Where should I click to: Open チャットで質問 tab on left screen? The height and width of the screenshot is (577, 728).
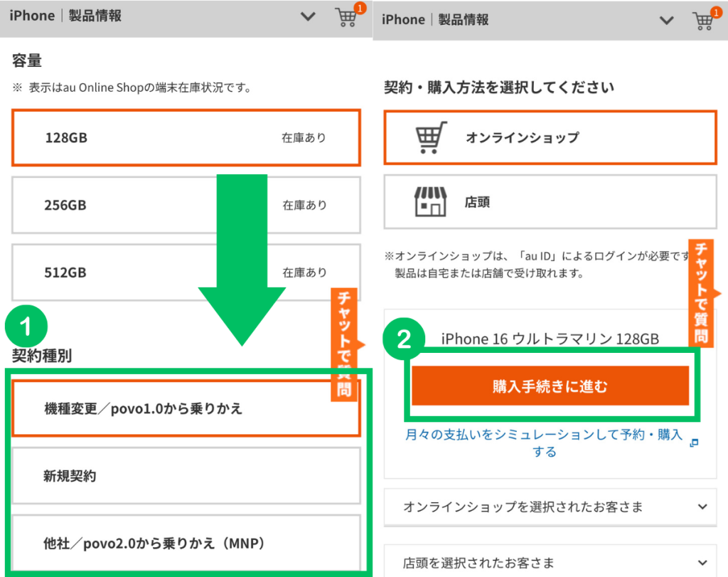344,344
